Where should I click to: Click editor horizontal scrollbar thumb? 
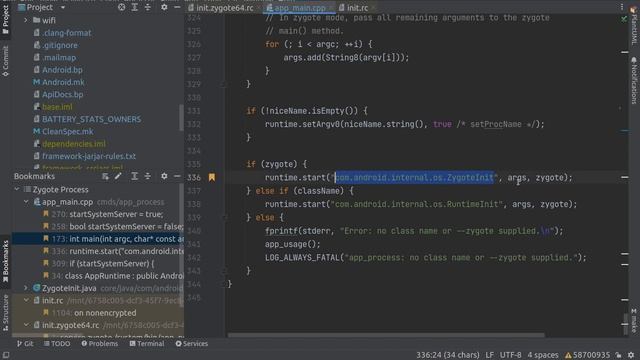386,335
